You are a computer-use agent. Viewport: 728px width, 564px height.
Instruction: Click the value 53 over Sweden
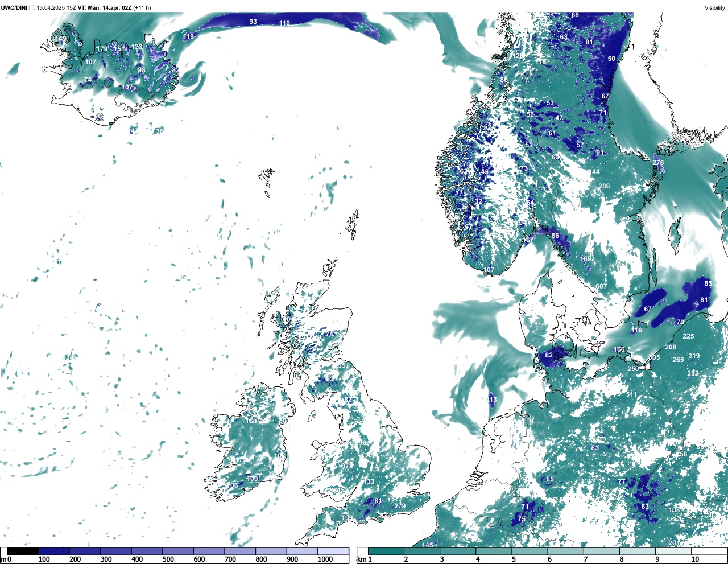(x=550, y=104)
